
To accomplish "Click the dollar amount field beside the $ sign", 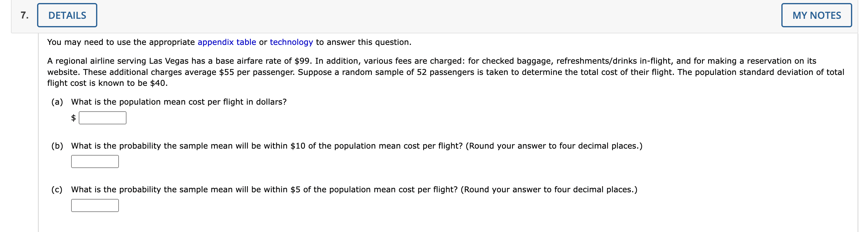I will [x=102, y=118].
